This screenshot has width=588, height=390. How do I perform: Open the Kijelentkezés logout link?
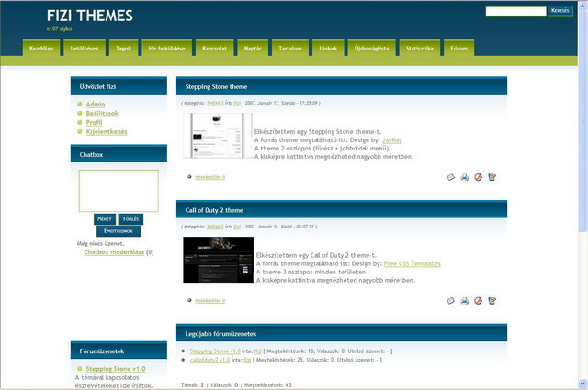click(x=107, y=132)
